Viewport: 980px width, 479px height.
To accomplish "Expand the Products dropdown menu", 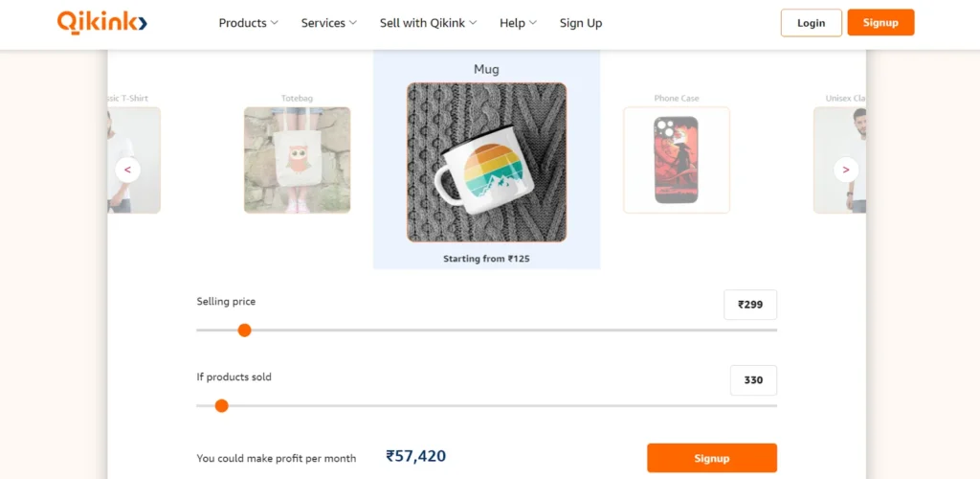I will [248, 23].
